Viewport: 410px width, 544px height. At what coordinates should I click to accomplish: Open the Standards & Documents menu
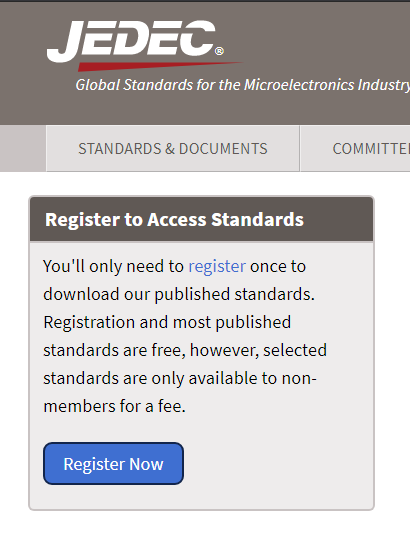pos(173,148)
